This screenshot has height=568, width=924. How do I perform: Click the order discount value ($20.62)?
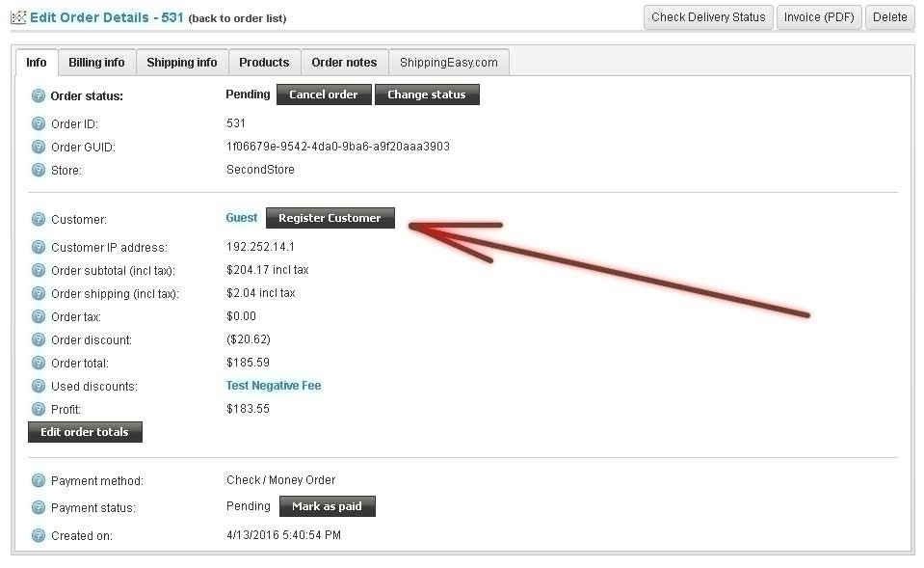pyautogui.click(x=248, y=339)
